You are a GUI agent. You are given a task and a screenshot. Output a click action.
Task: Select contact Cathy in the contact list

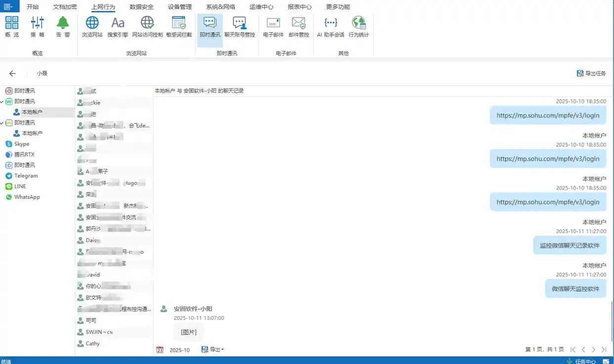point(92,344)
